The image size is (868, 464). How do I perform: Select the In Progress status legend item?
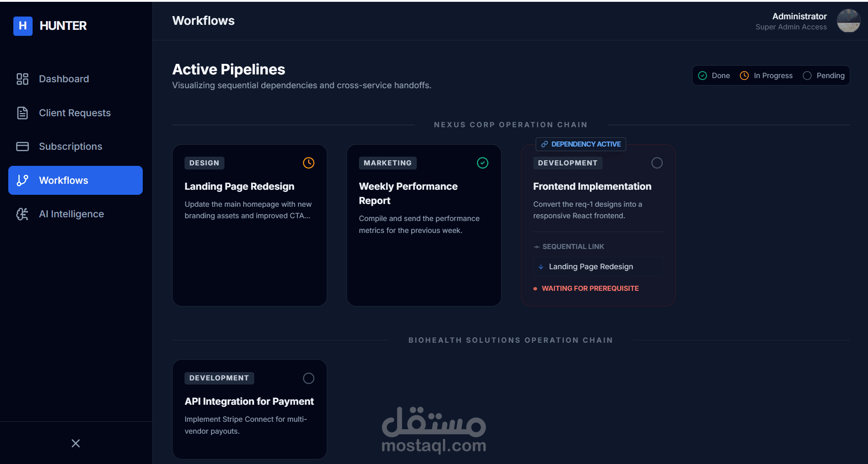coord(767,76)
